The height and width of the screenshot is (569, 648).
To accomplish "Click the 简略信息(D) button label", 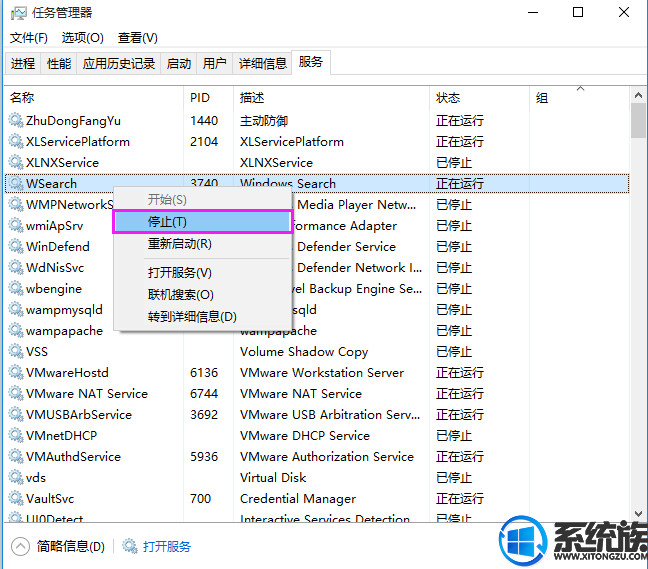I will pos(71,547).
